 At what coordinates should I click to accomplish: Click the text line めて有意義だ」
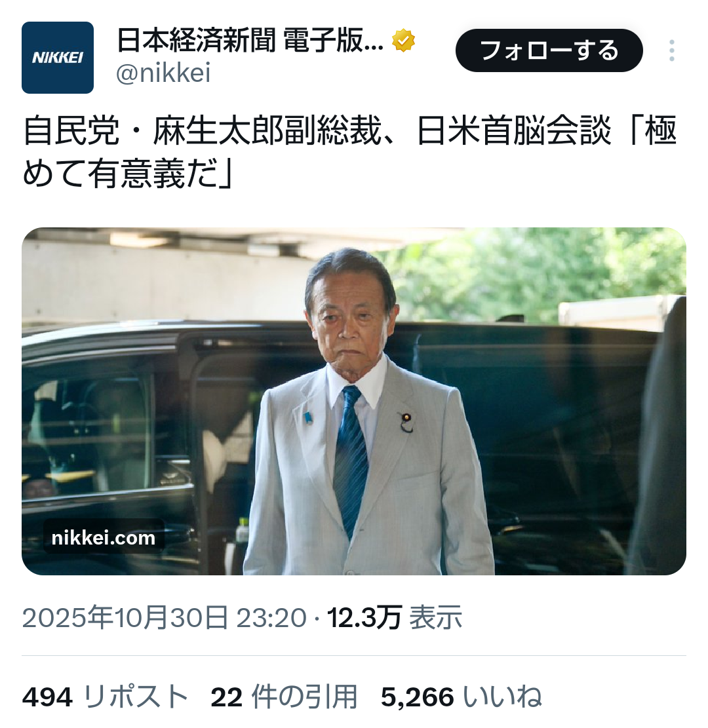[128, 174]
